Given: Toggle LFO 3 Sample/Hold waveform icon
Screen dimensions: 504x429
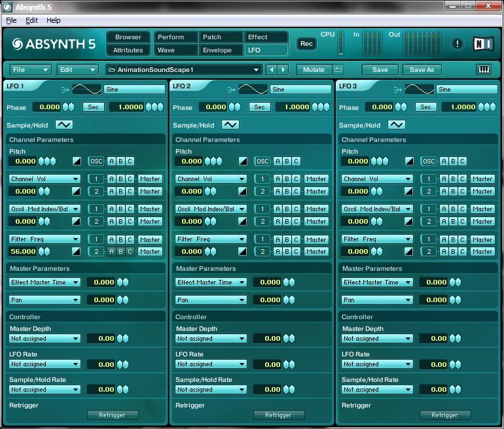Looking at the screenshot, I should point(396,125).
